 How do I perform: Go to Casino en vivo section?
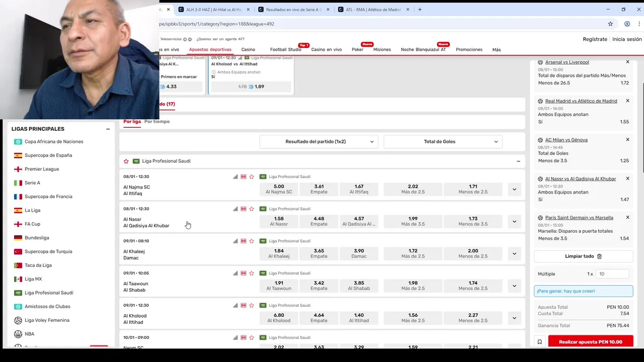[327, 50]
